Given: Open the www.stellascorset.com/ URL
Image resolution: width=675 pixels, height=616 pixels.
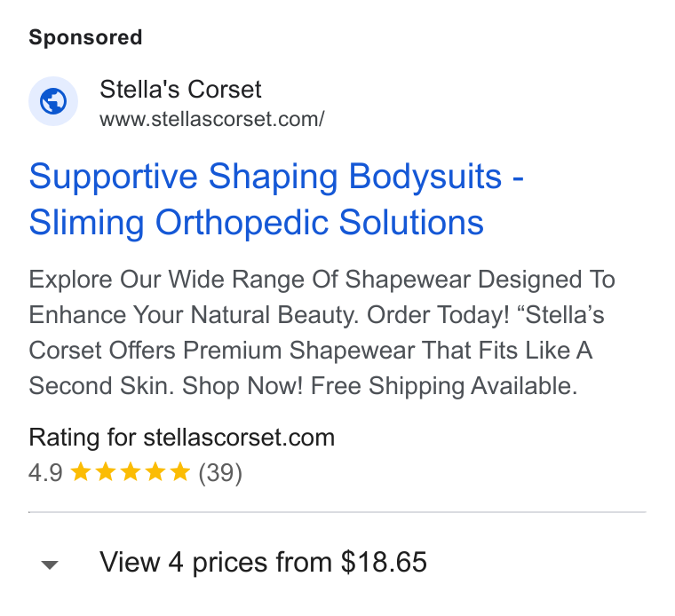Looking at the screenshot, I should coord(211,119).
